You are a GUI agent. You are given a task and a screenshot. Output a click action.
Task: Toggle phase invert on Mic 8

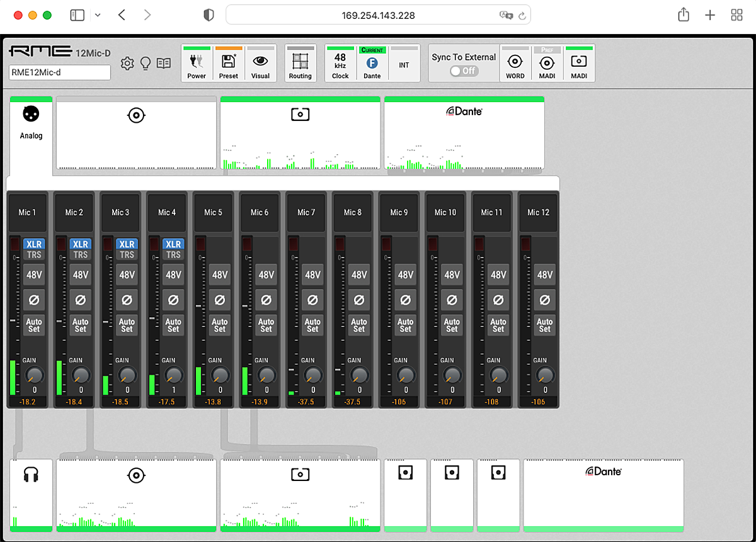[358, 300]
